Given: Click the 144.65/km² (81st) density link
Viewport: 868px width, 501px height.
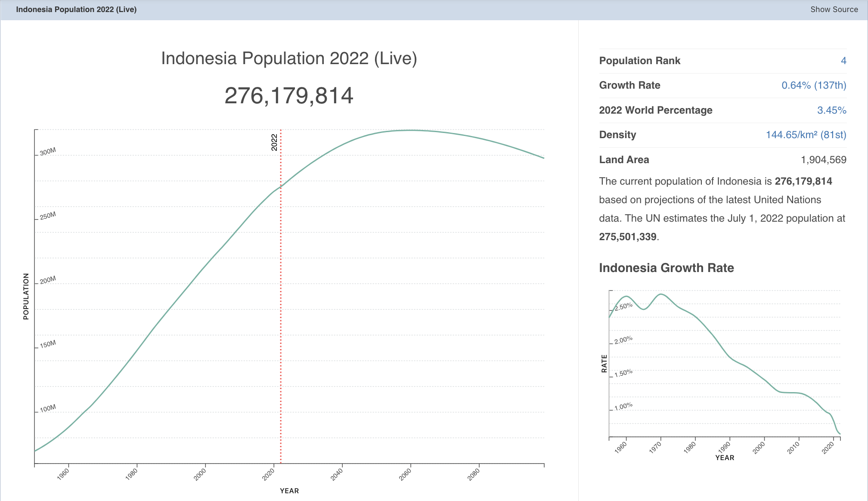Looking at the screenshot, I should 806,135.
